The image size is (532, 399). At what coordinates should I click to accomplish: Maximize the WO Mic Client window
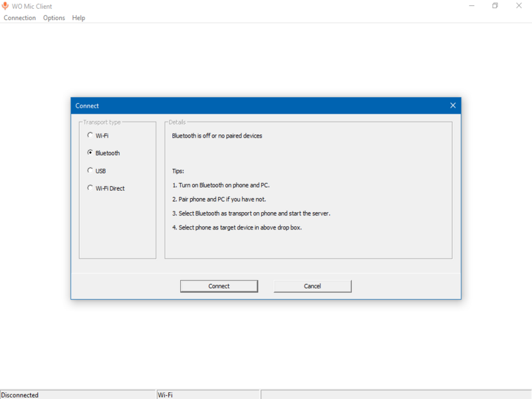[x=495, y=6]
